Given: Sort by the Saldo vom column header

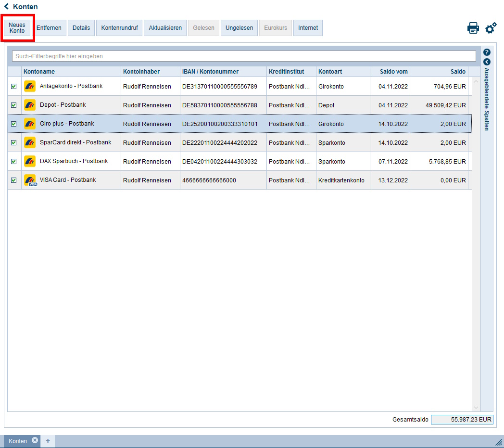Looking at the screenshot, I should point(390,71).
